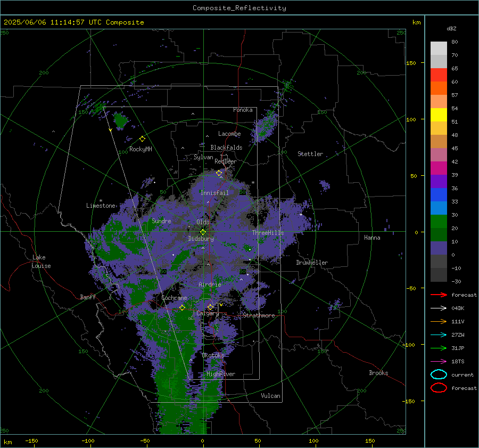Click the RedDeer city label
The image size is (479, 448).
click(226, 161)
